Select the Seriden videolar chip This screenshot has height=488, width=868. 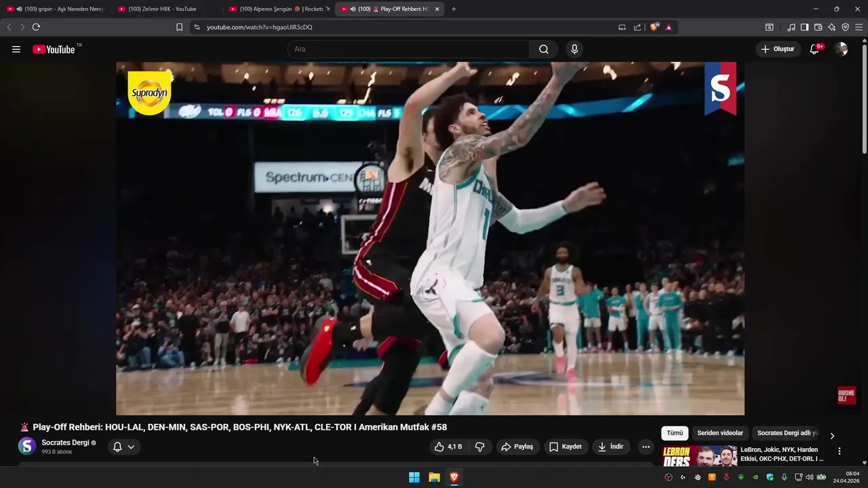720,433
